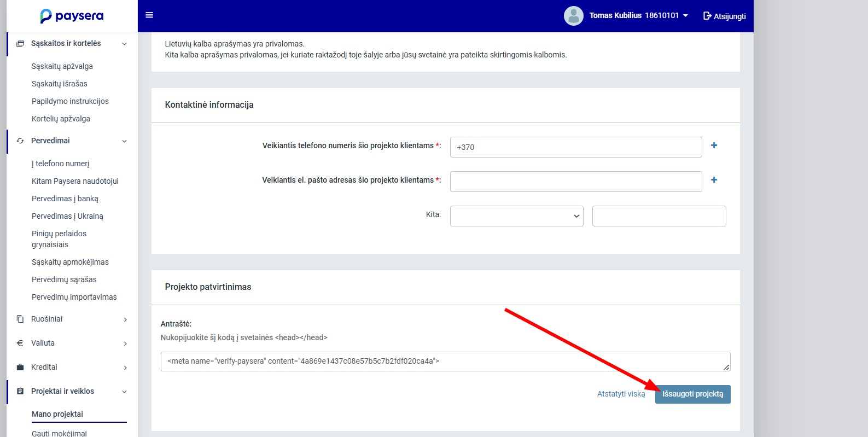Image resolution: width=868 pixels, height=437 pixels.
Task: Click the verify-paysera meta code textarea
Action: pos(446,362)
